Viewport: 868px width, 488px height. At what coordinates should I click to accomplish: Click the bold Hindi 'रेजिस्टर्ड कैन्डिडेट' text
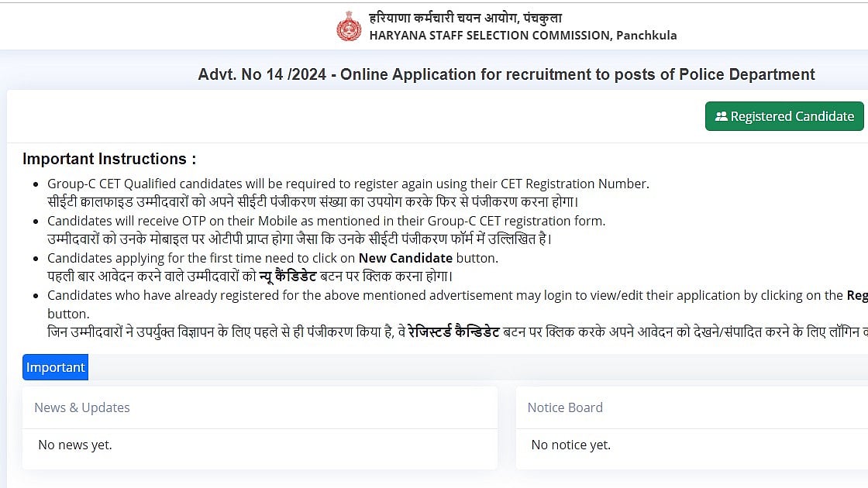[453, 332]
